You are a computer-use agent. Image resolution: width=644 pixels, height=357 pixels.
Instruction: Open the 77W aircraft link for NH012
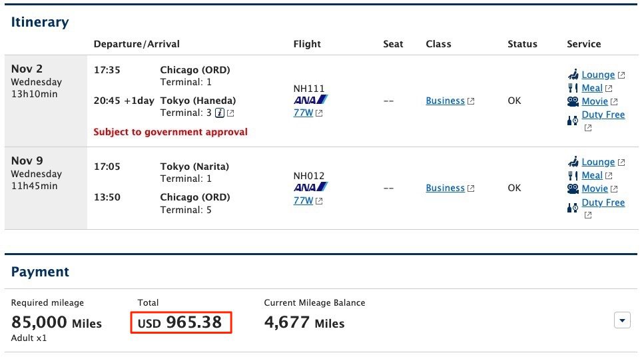303,200
